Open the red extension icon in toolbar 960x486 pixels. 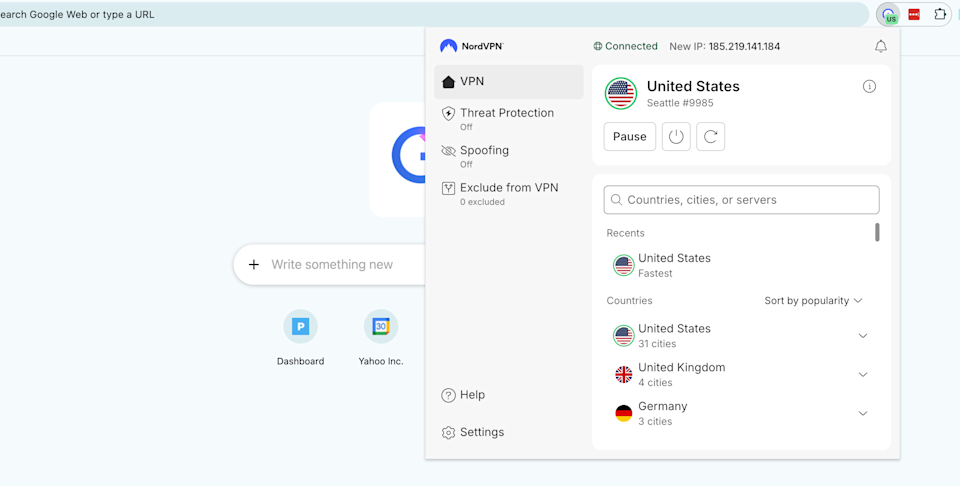coord(914,14)
